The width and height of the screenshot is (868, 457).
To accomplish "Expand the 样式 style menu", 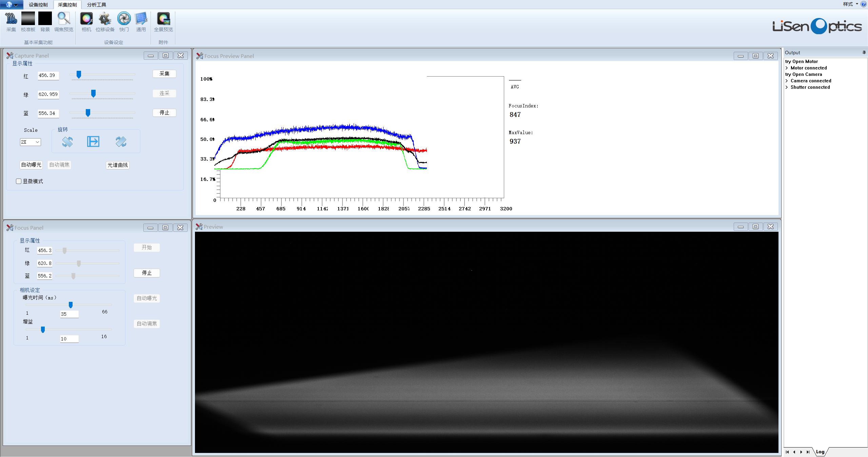I will click(x=850, y=4).
